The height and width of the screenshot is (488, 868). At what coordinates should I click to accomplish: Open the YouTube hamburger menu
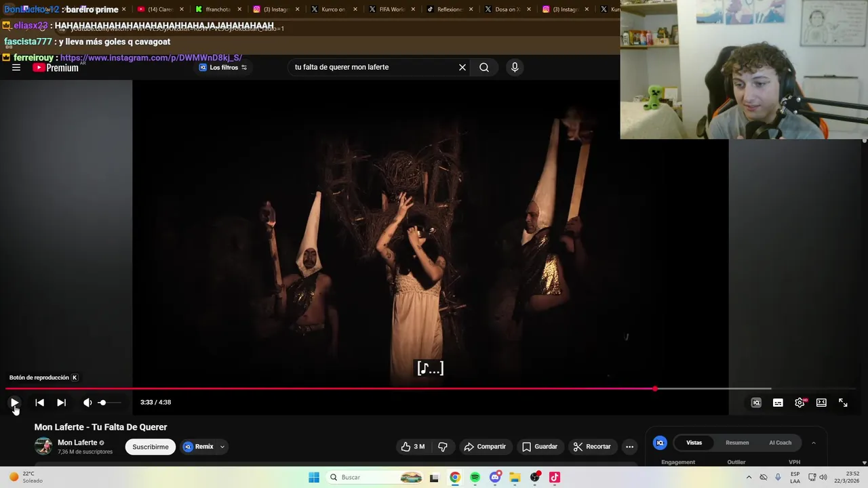coord(16,68)
